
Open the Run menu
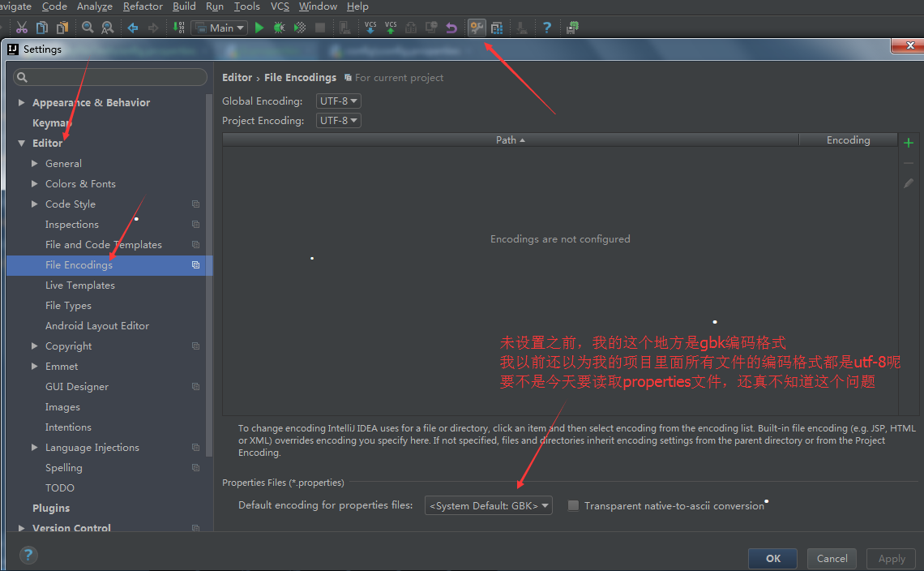(x=215, y=6)
